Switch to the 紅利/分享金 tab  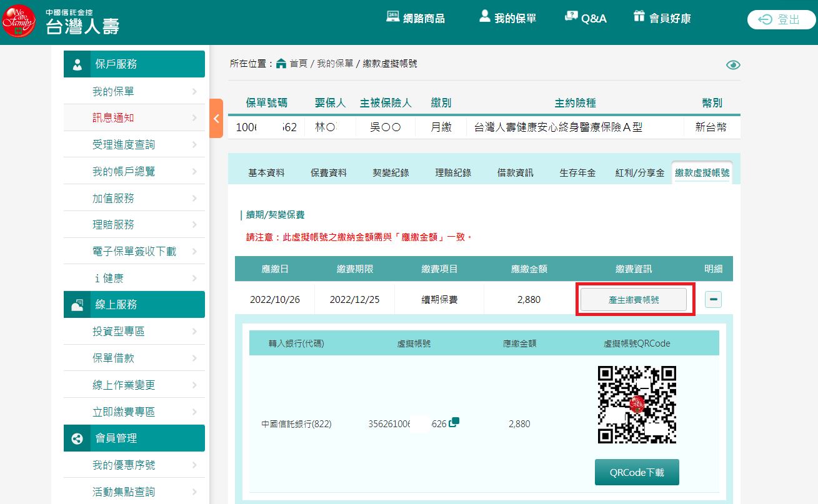[x=640, y=173]
